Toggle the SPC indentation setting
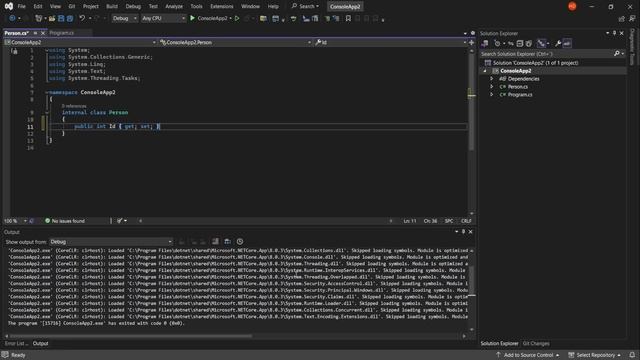 click(449, 221)
